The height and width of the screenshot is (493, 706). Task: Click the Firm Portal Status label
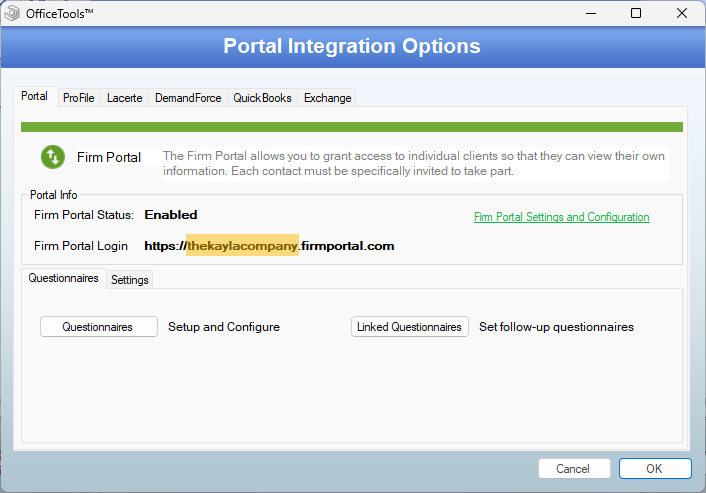coord(84,215)
